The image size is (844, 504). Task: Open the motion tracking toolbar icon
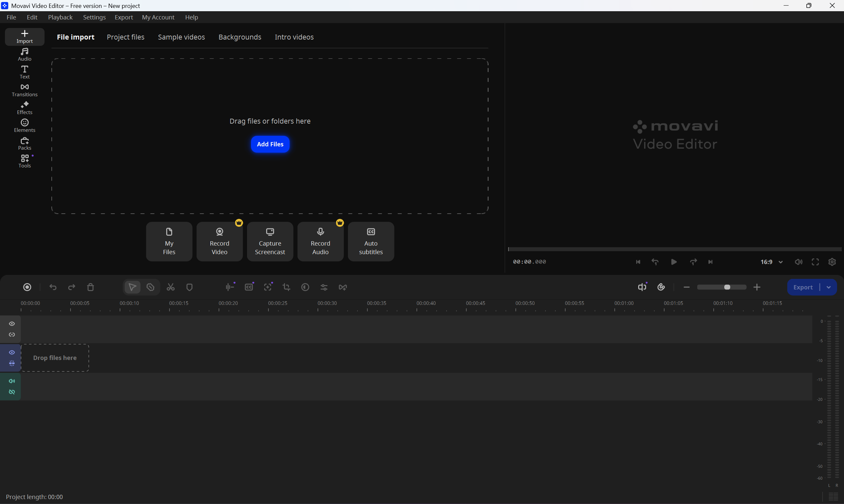[x=268, y=287]
